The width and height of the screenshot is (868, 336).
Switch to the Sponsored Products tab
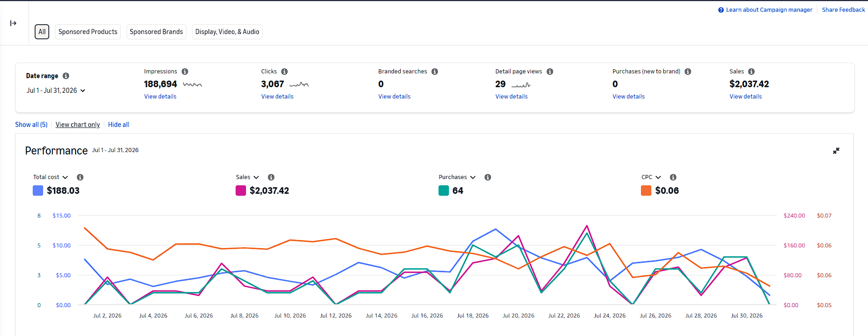pyautogui.click(x=88, y=32)
